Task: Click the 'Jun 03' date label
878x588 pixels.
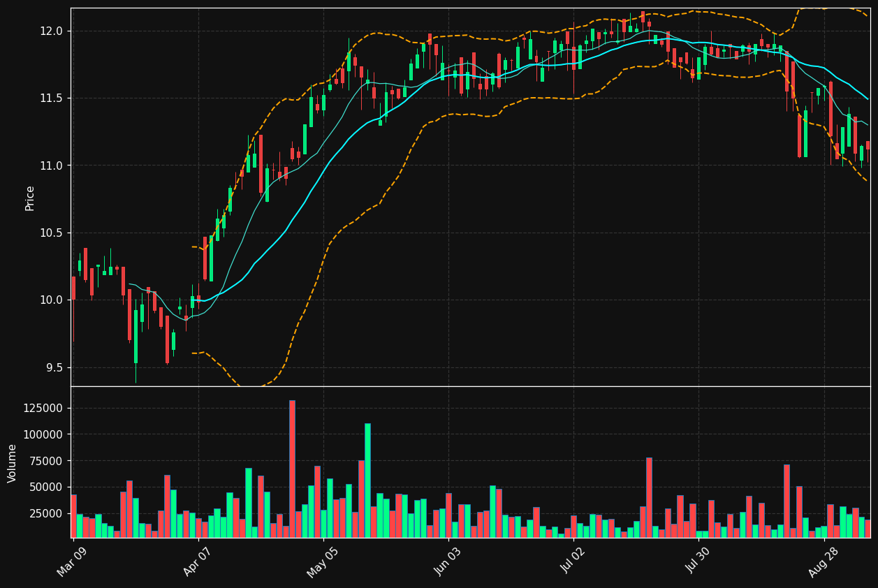Action: [448, 561]
